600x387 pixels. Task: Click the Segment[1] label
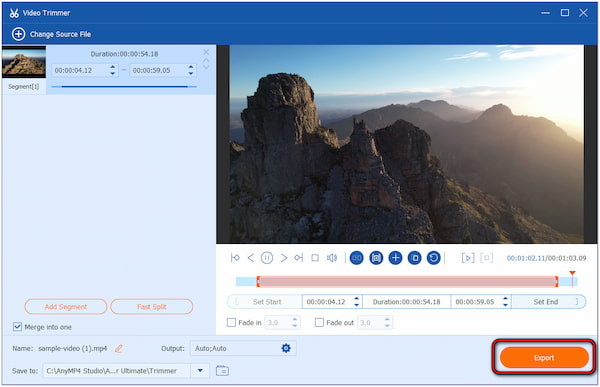coord(24,87)
